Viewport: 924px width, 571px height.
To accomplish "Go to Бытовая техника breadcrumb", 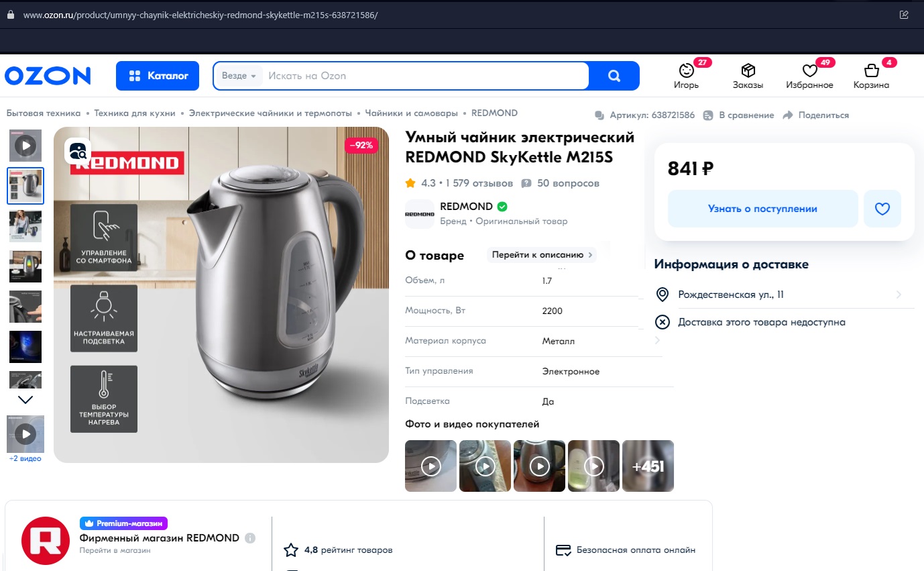I will (44, 113).
